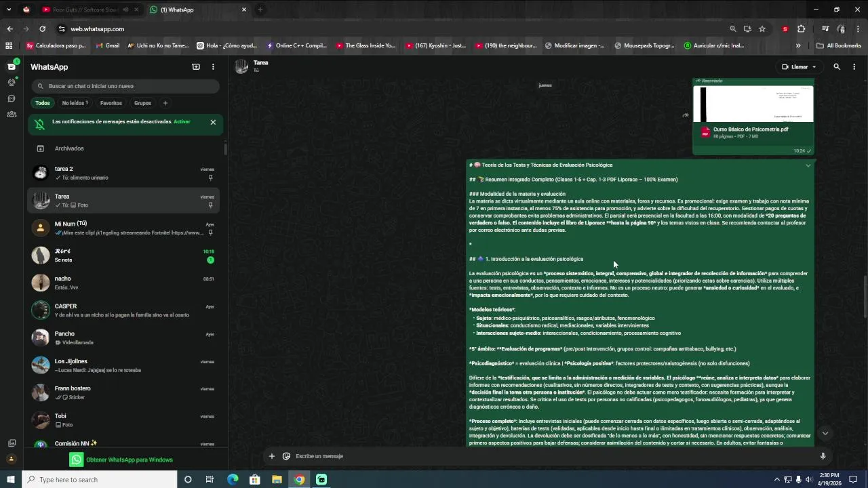Viewport: 868px width, 488px height.
Task: Open Microsoft Edge from taskbar
Action: 233,480
